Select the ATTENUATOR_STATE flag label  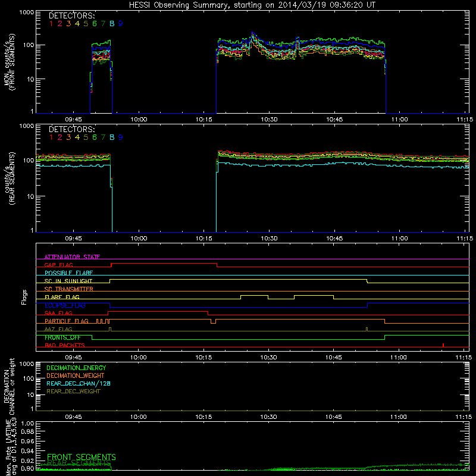tap(72, 257)
